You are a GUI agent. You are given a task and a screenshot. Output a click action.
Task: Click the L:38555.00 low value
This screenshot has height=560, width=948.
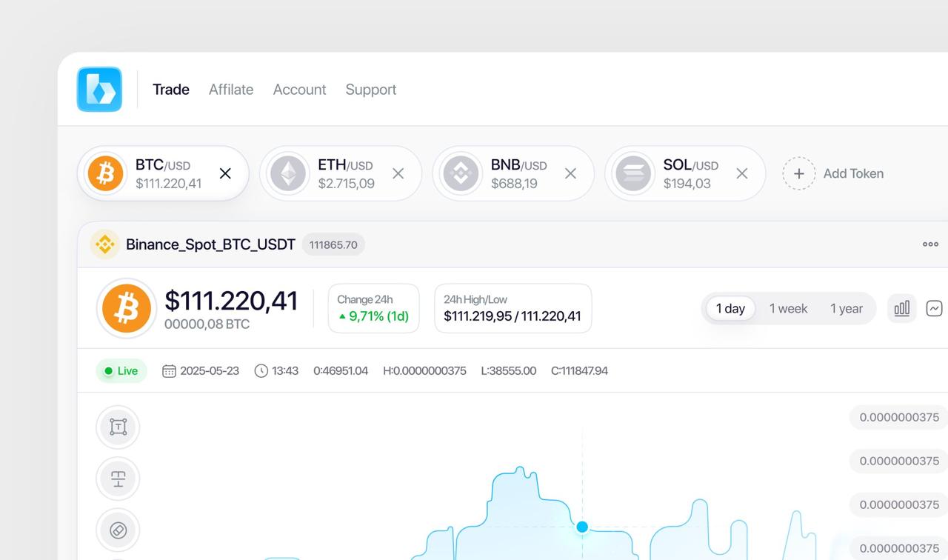click(509, 371)
